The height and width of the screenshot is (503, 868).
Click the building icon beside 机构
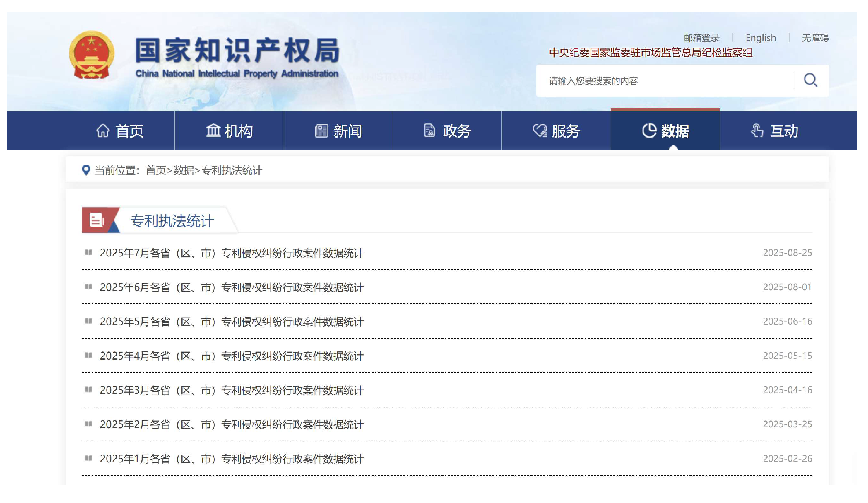(213, 131)
